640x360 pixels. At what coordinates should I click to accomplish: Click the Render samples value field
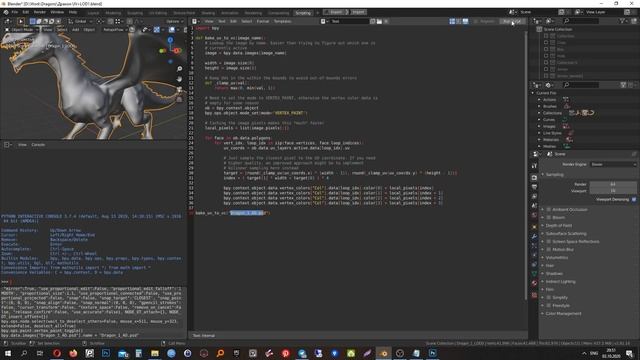pyautogui.click(x=613, y=184)
